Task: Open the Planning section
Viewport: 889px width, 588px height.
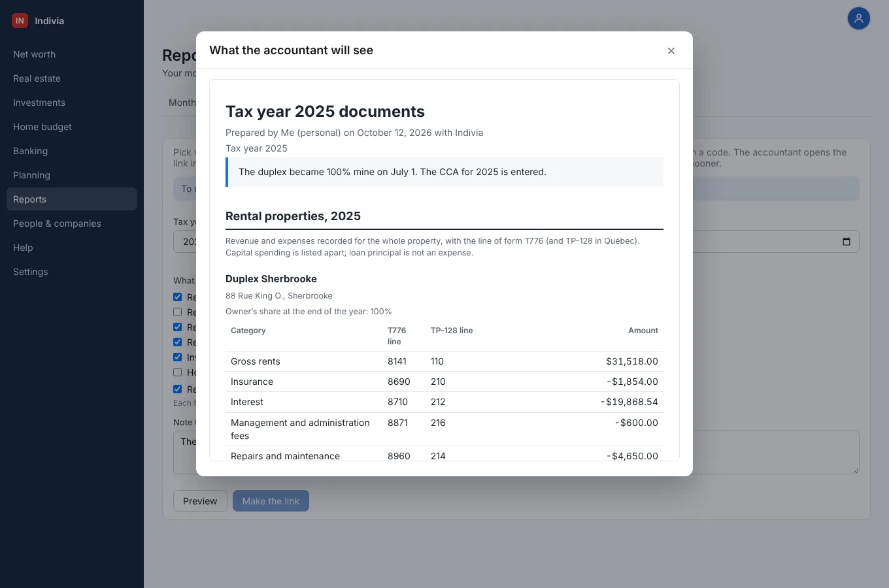Action: coord(72,175)
